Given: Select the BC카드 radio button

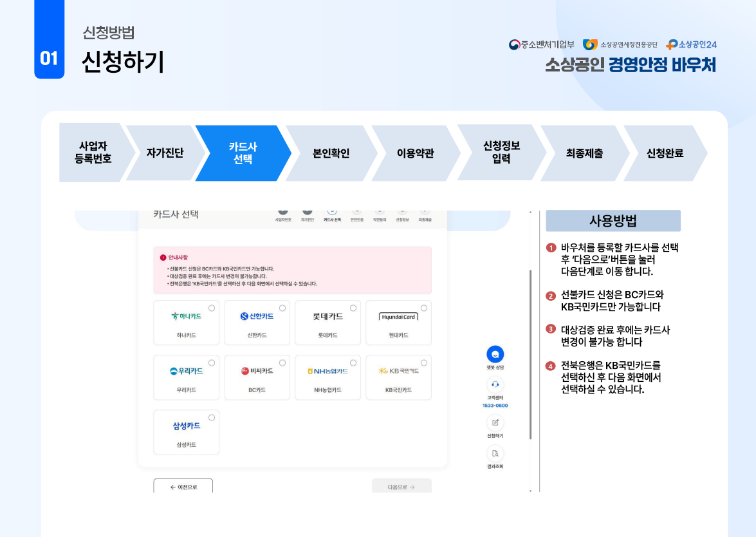Looking at the screenshot, I should point(282,363).
